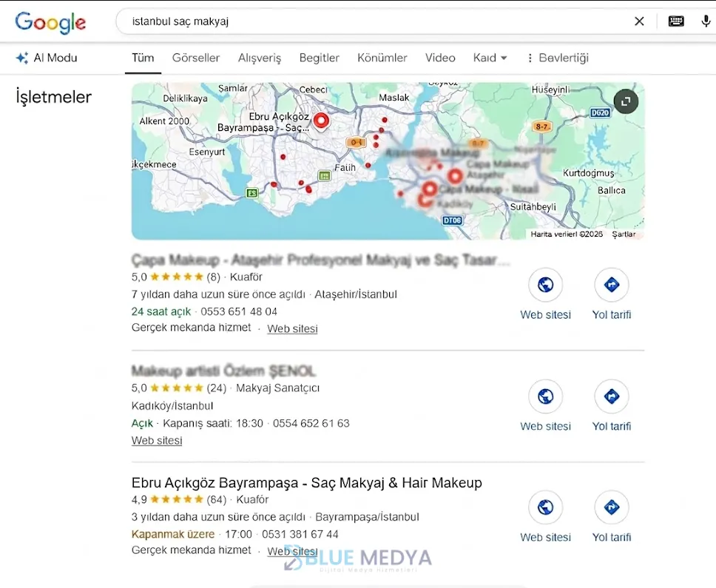
Task: Open the Makeup artisti Özlem ŞENOL listing title
Action: (223, 371)
